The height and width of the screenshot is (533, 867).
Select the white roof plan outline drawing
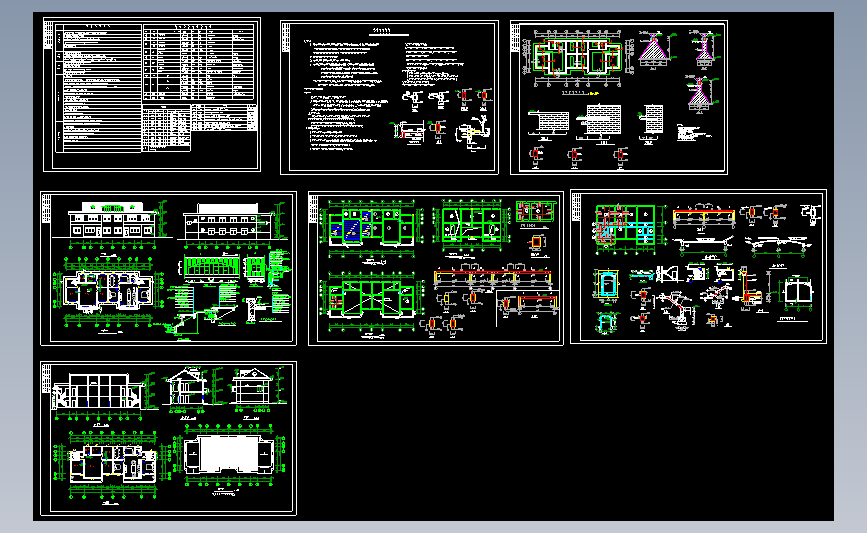(x=228, y=453)
